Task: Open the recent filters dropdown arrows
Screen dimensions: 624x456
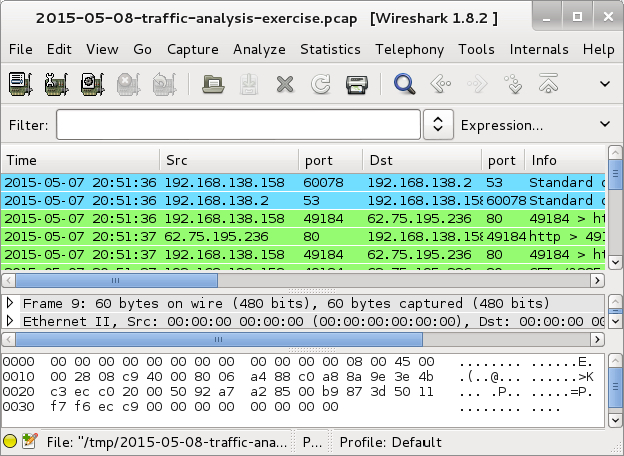Action: 438,125
